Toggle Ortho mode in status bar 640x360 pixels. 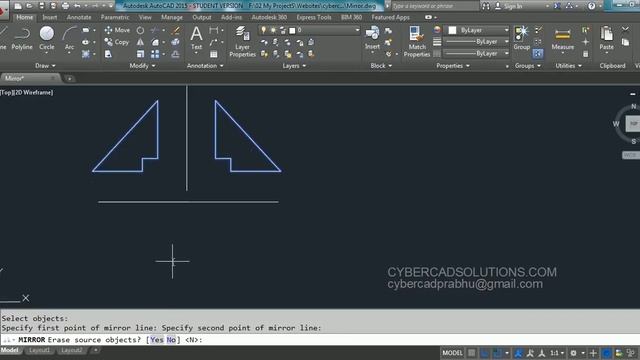(484, 353)
